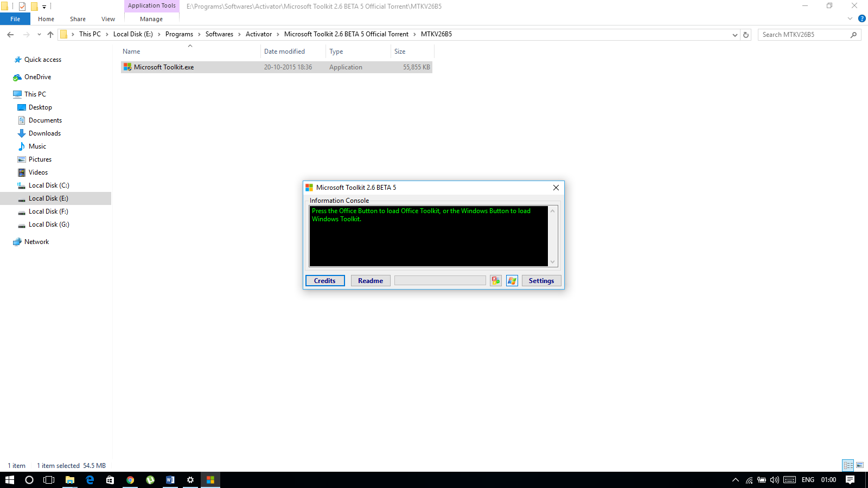
Task: Open Google Chrome from the taskbar
Action: [x=130, y=479]
